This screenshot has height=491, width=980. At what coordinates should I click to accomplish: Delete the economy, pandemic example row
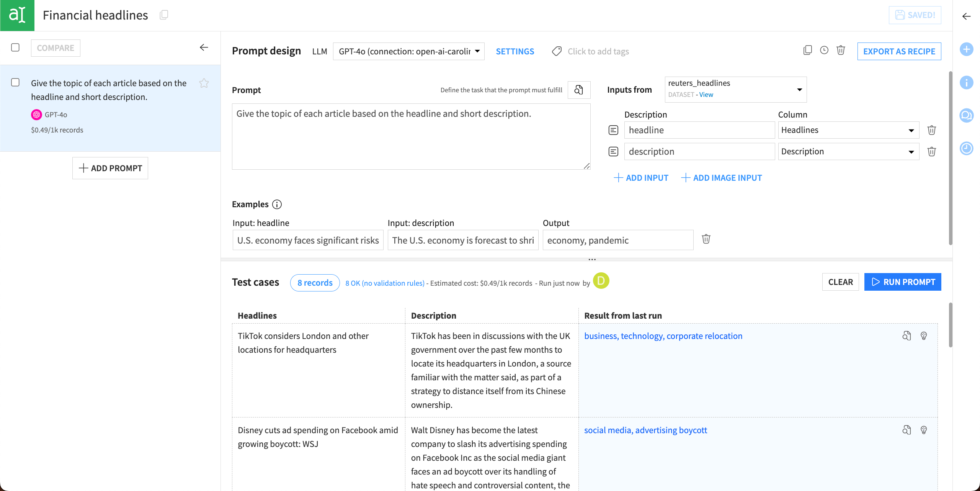[706, 239]
